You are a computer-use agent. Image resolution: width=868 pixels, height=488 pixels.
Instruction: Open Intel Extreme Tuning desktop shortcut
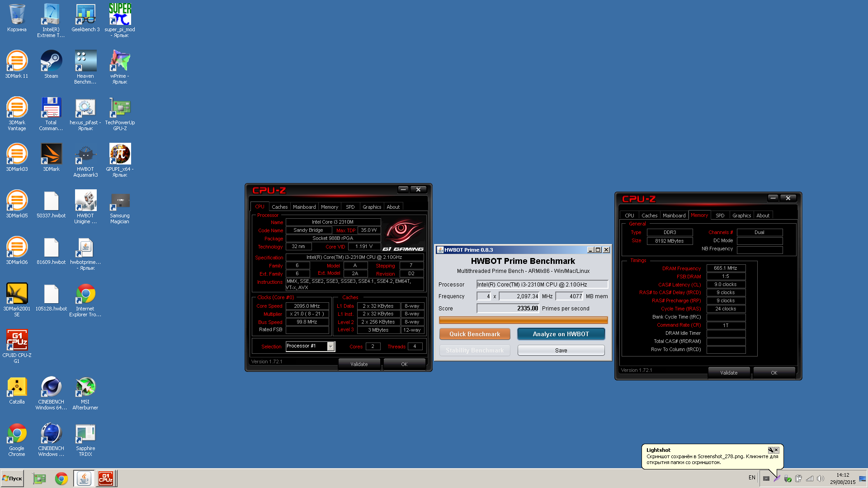tap(51, 20)
